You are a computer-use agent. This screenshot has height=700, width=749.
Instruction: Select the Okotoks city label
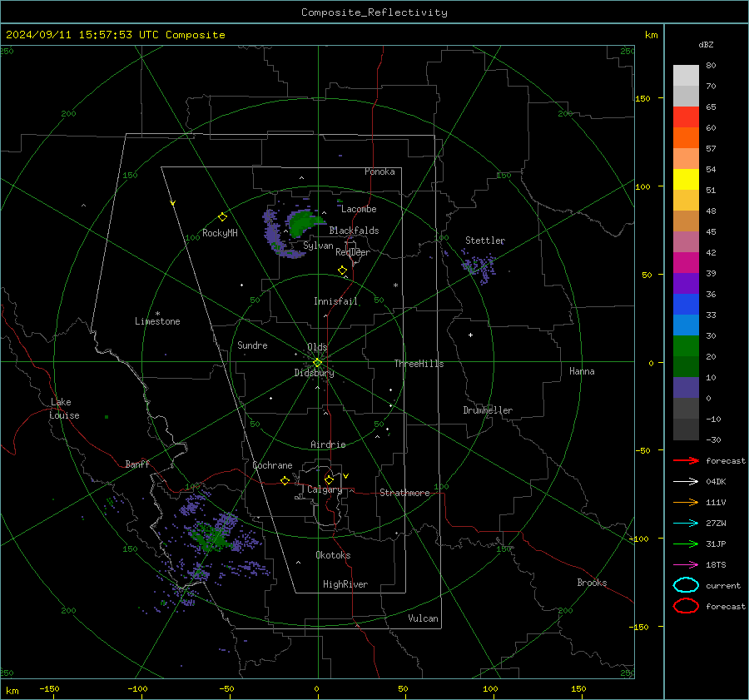point(333,555)
